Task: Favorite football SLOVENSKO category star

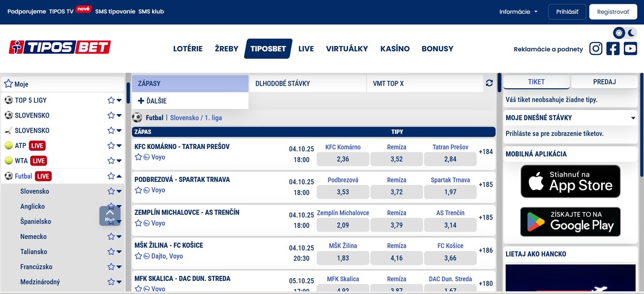Action: 111,115
